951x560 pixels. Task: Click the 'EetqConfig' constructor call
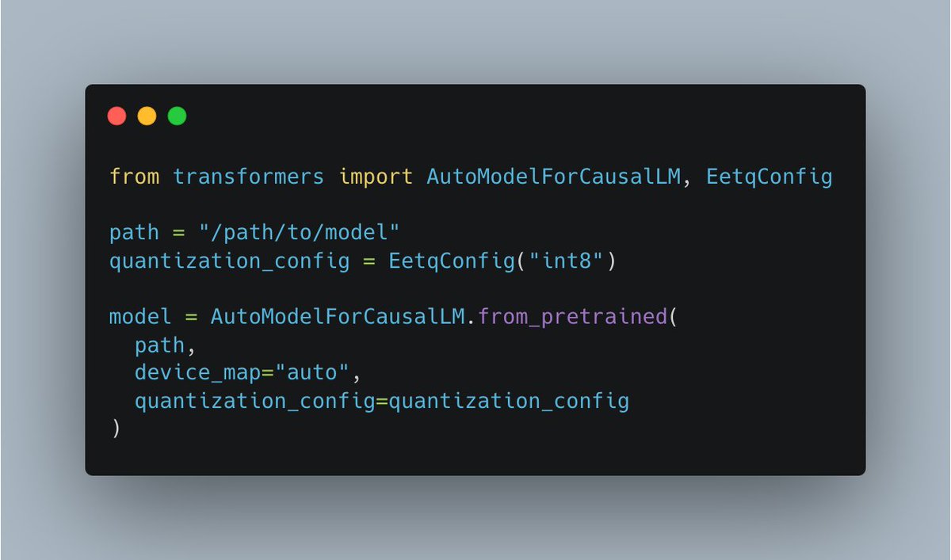click(x=452, y=261)
